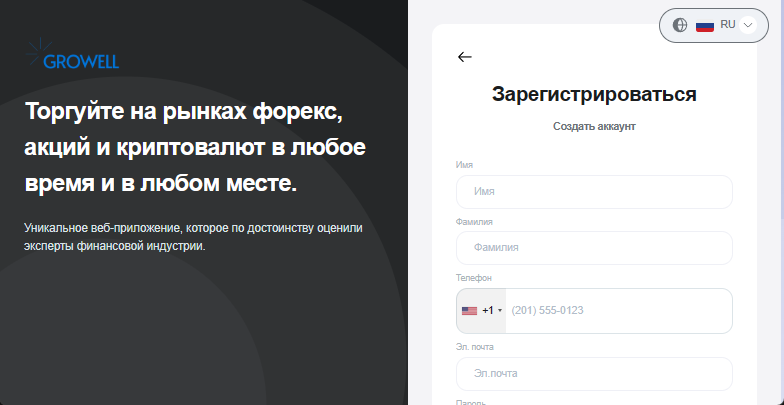The image size is (784, 405).
Task: Click the RU language code text
Action: (728, 24)
